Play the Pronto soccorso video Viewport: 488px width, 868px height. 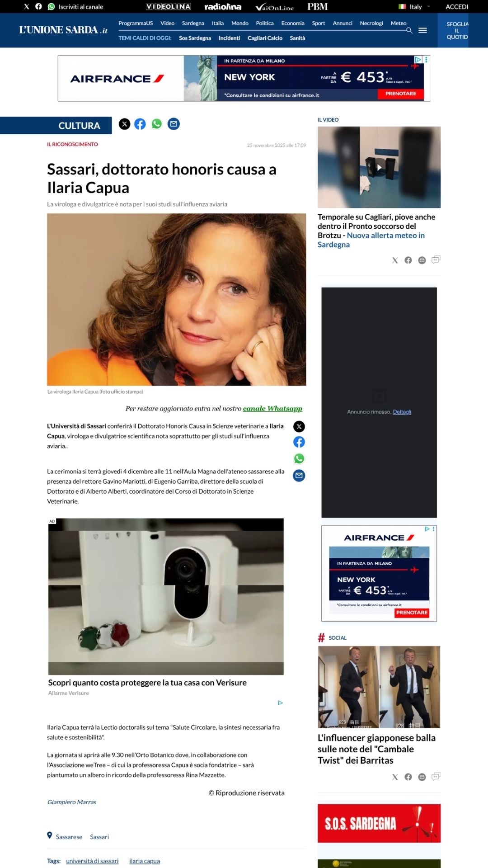[x=379, y=167]
